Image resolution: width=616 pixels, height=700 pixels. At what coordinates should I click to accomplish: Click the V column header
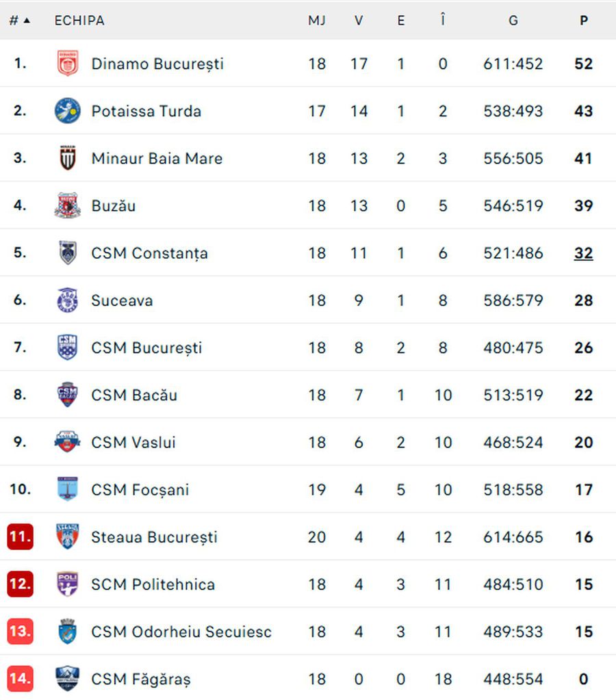tap(358, 20)
